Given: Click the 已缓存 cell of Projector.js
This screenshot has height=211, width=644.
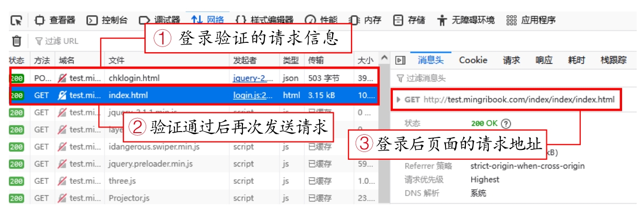Looking at the screenshot, I should [x=320, y=198].
